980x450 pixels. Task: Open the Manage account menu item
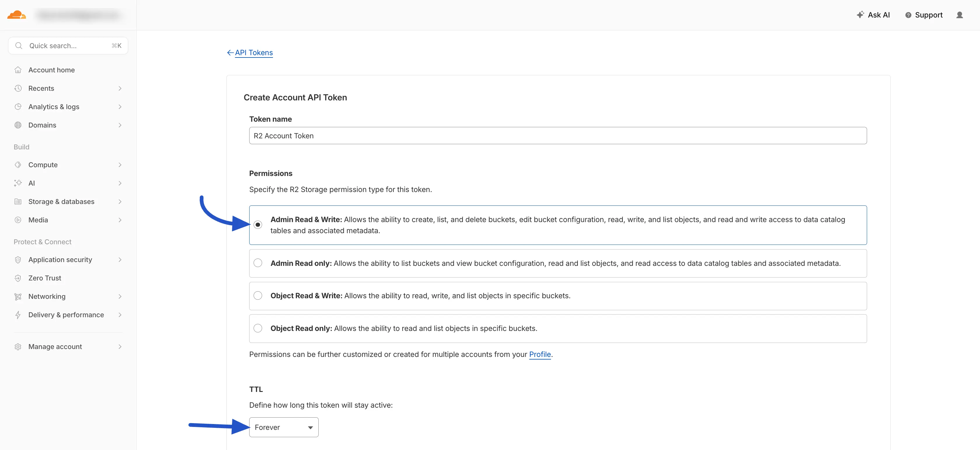pyautogui.click(x=55, y=346)
